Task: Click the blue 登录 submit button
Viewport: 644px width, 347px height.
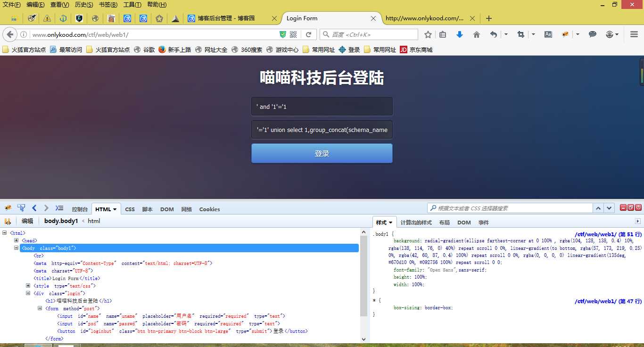Action: (x=322, y=153)
